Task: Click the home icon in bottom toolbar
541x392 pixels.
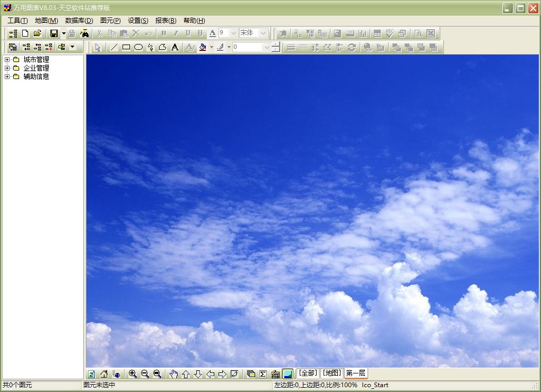Action: pyautogui.click(x=104, y=374)
